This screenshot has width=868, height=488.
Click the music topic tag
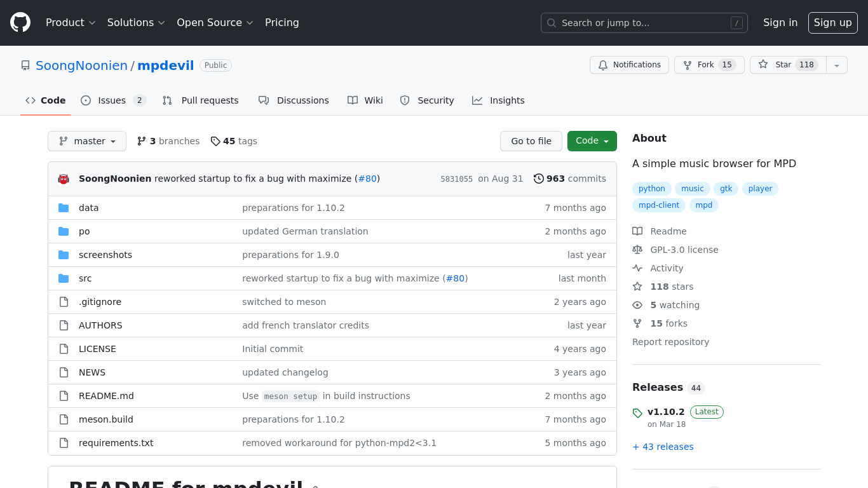pyautogui.click(x=693, y=189)
